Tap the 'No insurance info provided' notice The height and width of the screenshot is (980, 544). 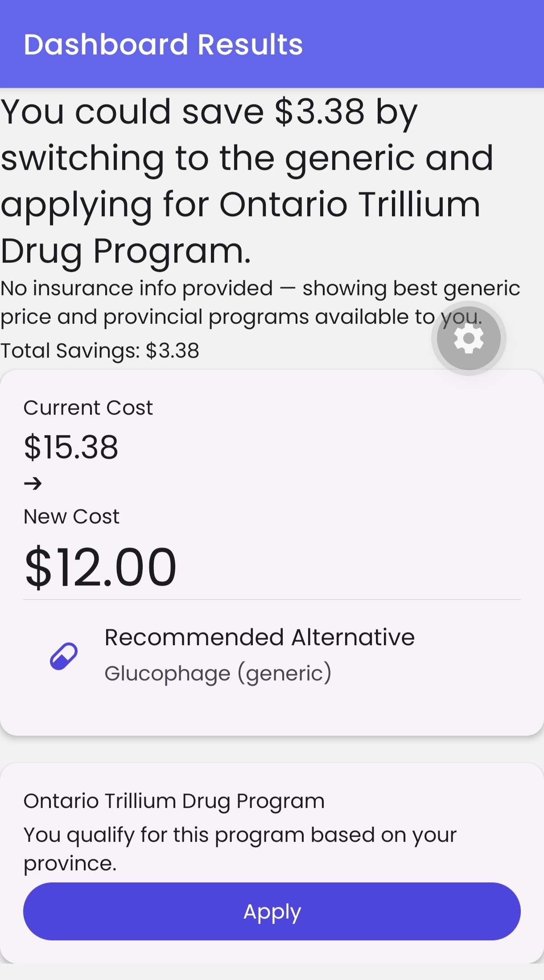click(260, 302)
